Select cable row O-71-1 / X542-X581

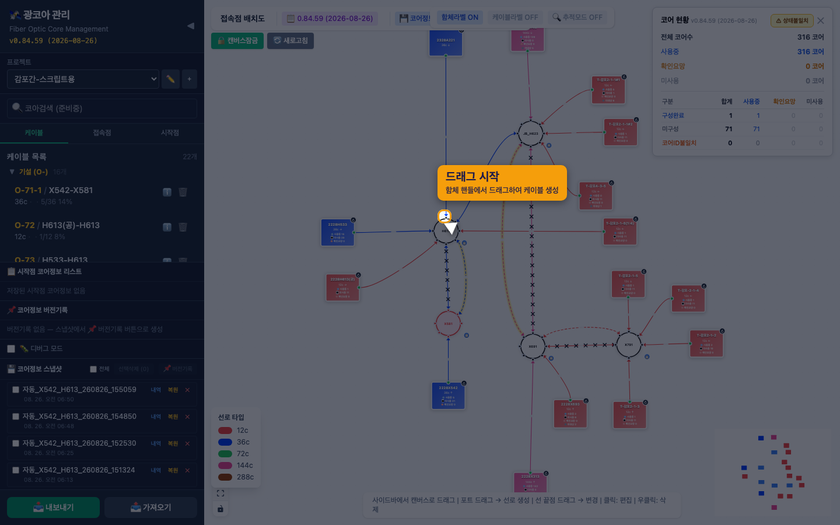tap(102, 196)
